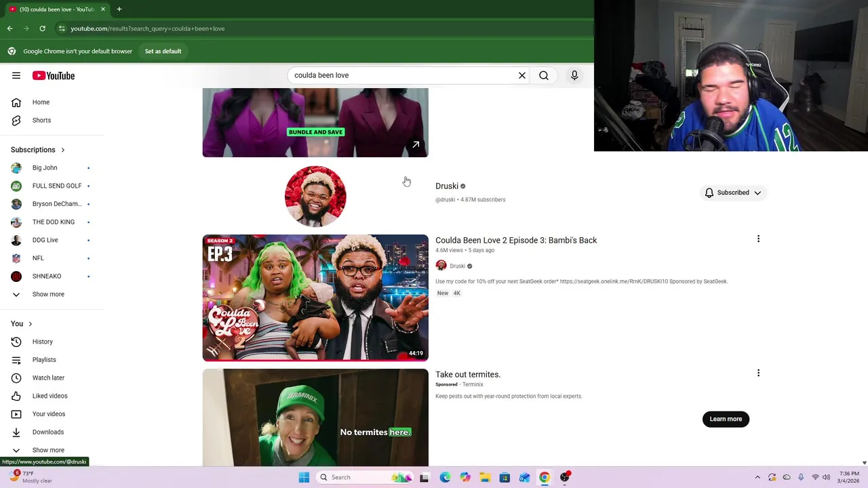Click the YouTube logo
Screen dimensions: 868x488
[54, 75]
